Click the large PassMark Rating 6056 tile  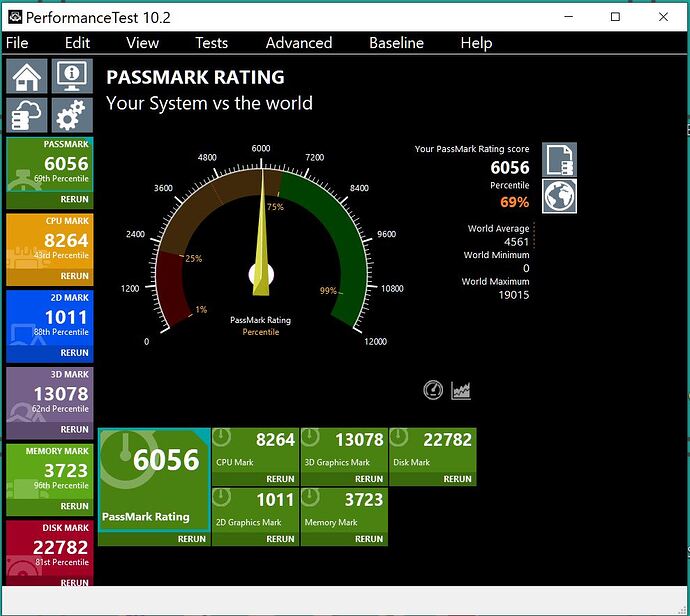[x=154, y=480]
